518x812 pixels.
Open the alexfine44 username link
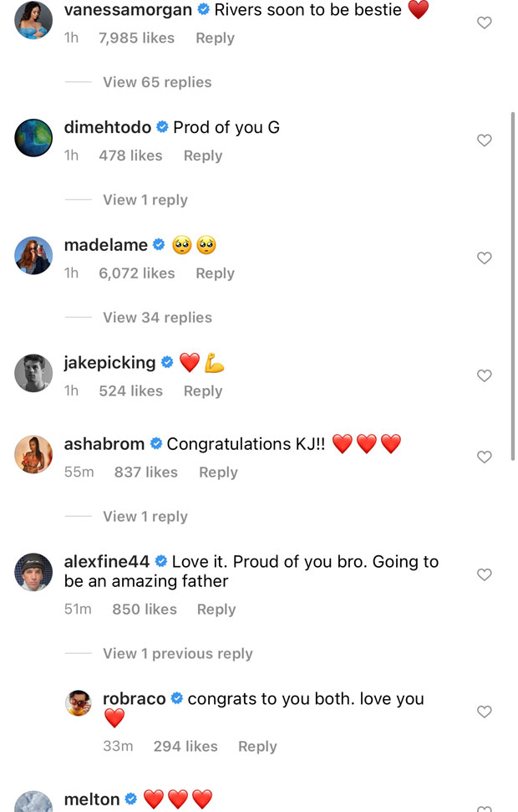point(105,562)
